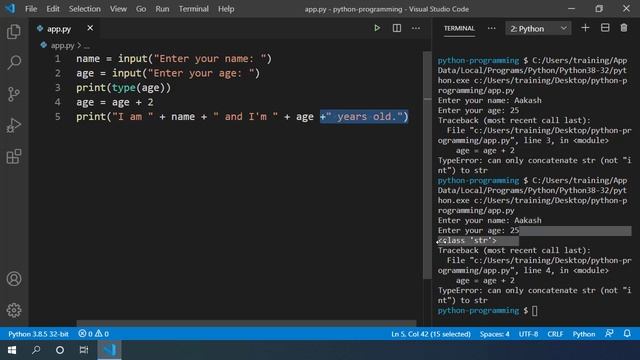Image resolution: width=640 pixels, height=360 pixels.
Task: Open Task View on the taskbar
Action: click(x=84, y=350)
